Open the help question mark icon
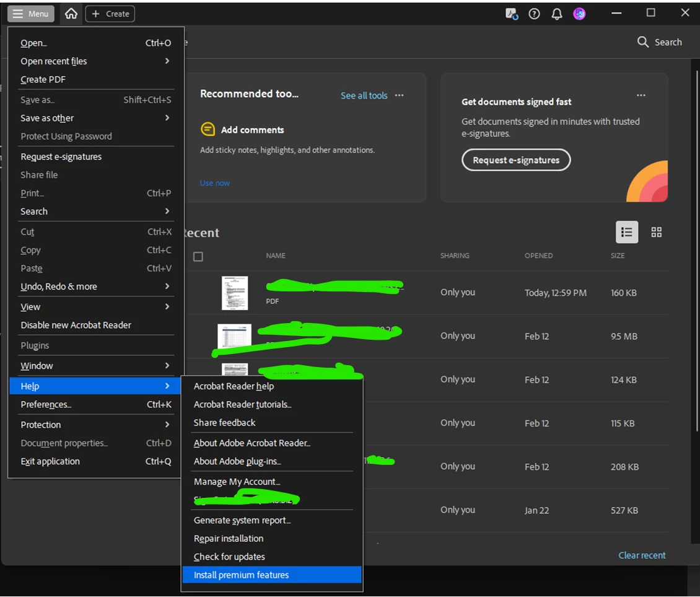Viewport: 700px width, 597px height. click(x=534, y=14)
